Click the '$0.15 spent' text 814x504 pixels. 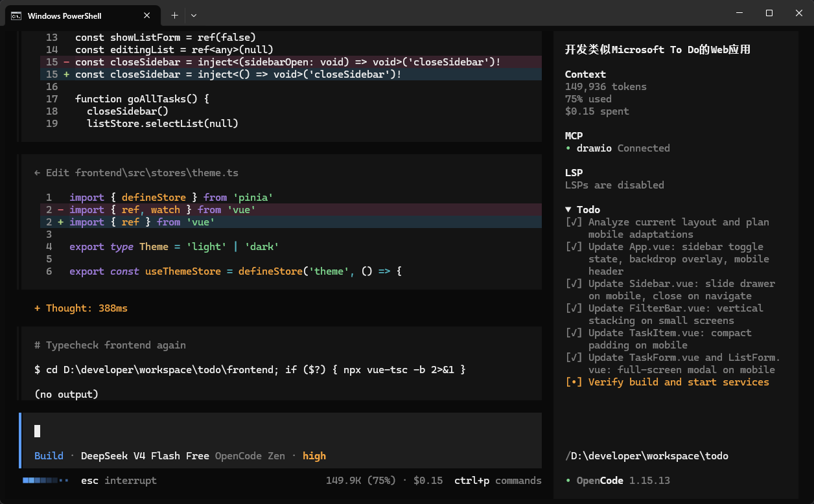click(x=597, y=111)
